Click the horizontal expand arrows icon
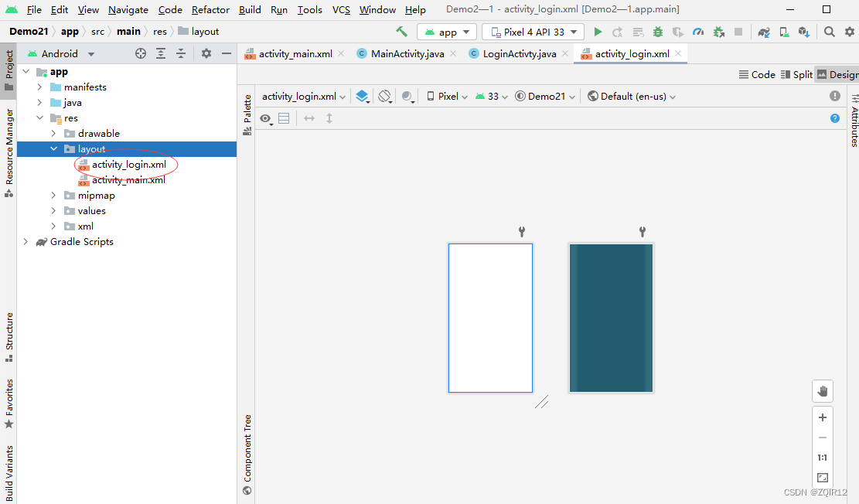859x504 pixels. click(x=309, y=118)
